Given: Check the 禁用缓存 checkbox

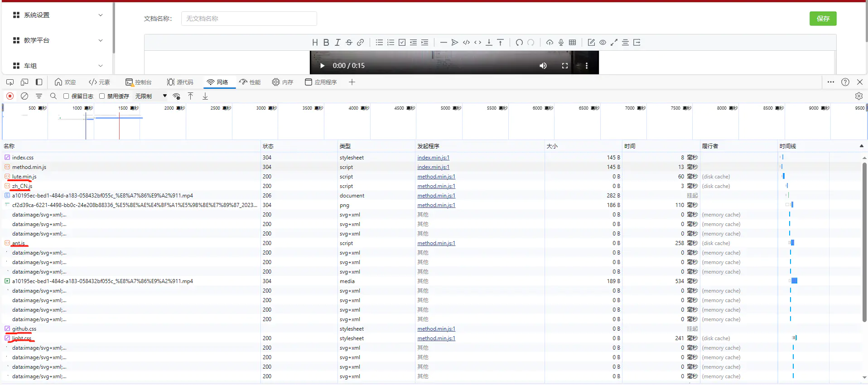Looking at the screenshot, I should (102, 96).
